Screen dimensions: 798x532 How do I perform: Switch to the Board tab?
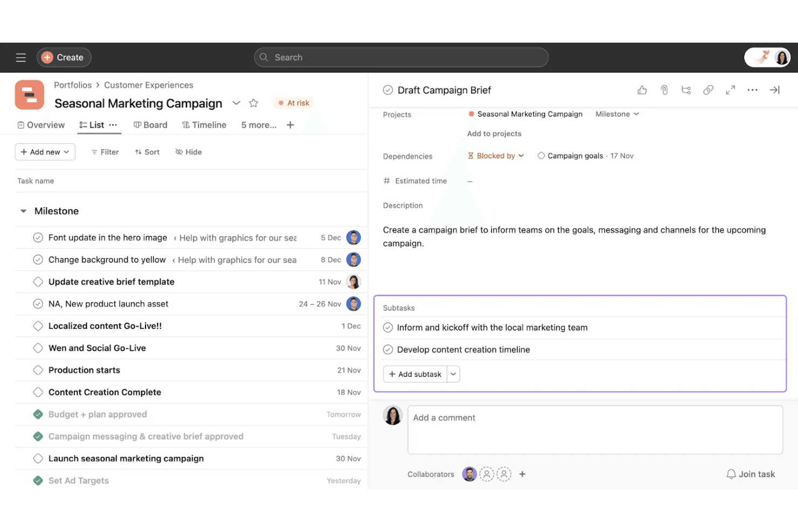point(150,125)
